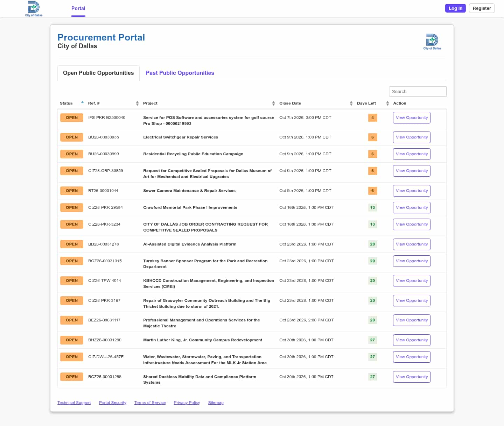
Task: View Opportunity for Electrical Switchgear Repair Services
Action: 412,137
